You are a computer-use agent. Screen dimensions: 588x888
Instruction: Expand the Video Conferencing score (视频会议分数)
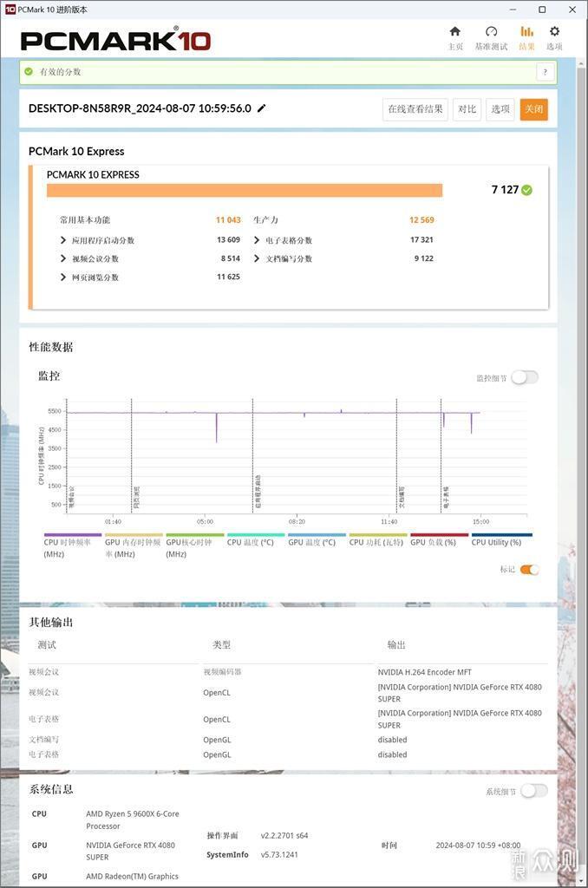pyautogui.click(x=63, y=258)
